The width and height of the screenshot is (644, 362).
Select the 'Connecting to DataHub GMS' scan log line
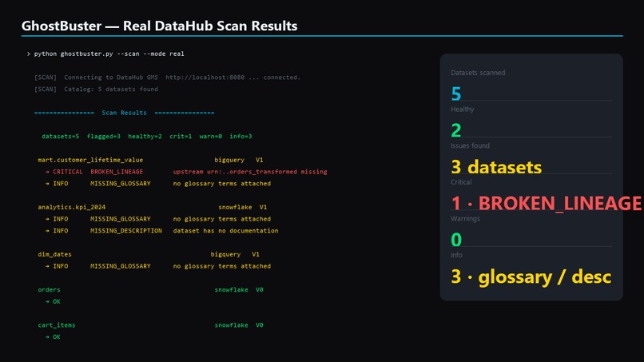(167, 78)
